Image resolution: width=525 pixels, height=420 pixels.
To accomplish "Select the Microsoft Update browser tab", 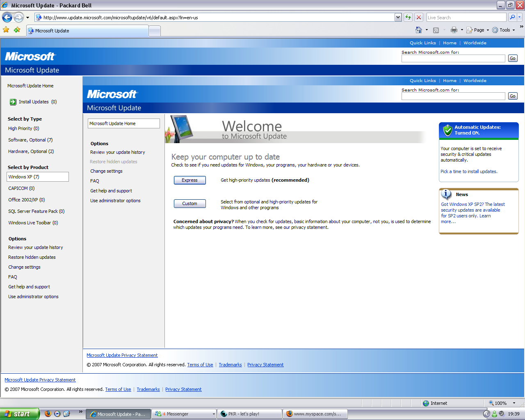I will tap(87, 31).
